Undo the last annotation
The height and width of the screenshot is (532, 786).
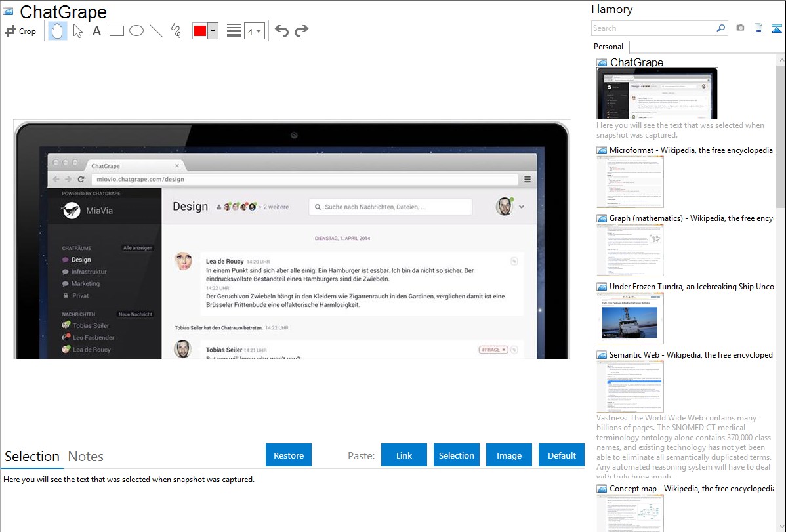tap(281, 31)
